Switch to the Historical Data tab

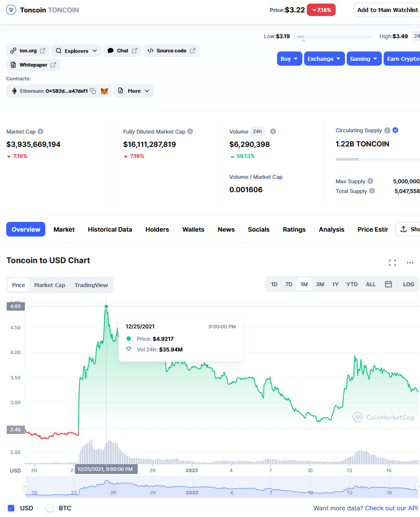pyautogui.click(x=110, y=229)
